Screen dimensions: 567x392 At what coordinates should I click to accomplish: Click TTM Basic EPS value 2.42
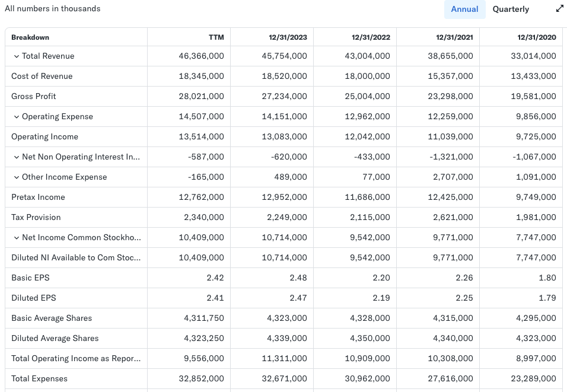(x=215, y=278)
